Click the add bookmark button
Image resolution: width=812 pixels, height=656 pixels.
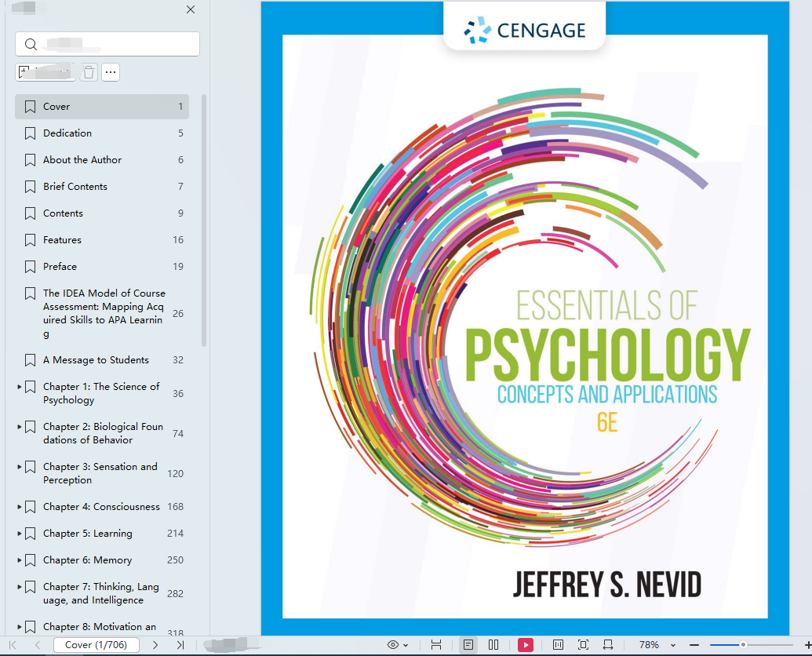pyautogui.click(x=45, y=72)
